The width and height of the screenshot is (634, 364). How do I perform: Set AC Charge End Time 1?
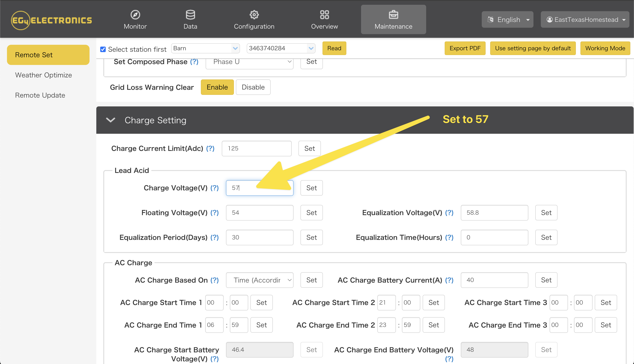click(261, 325)
